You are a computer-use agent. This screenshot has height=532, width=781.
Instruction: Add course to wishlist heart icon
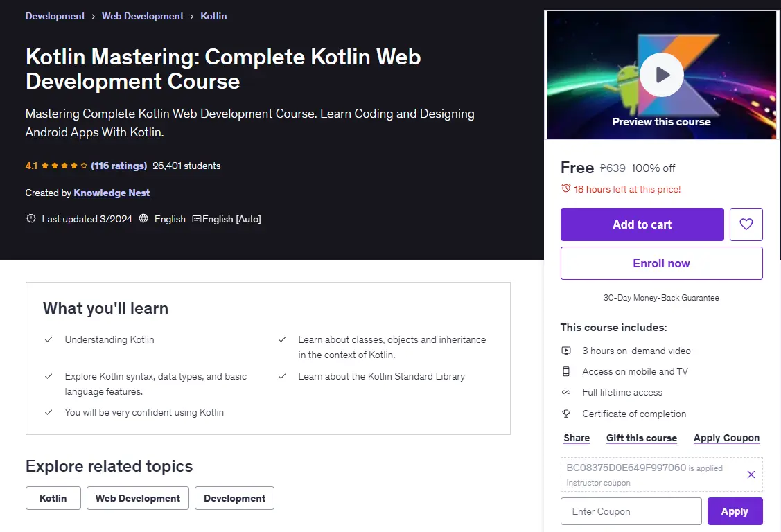point(746,224)
